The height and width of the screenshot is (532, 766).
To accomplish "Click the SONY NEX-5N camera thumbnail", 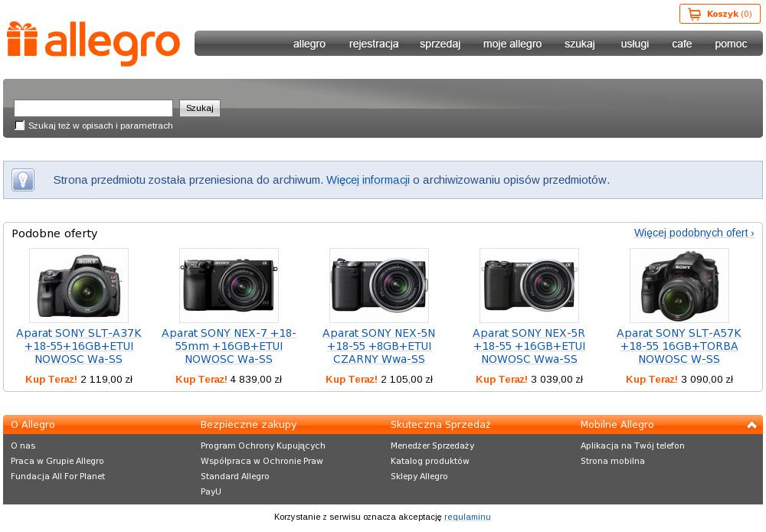I will point(379,285).
